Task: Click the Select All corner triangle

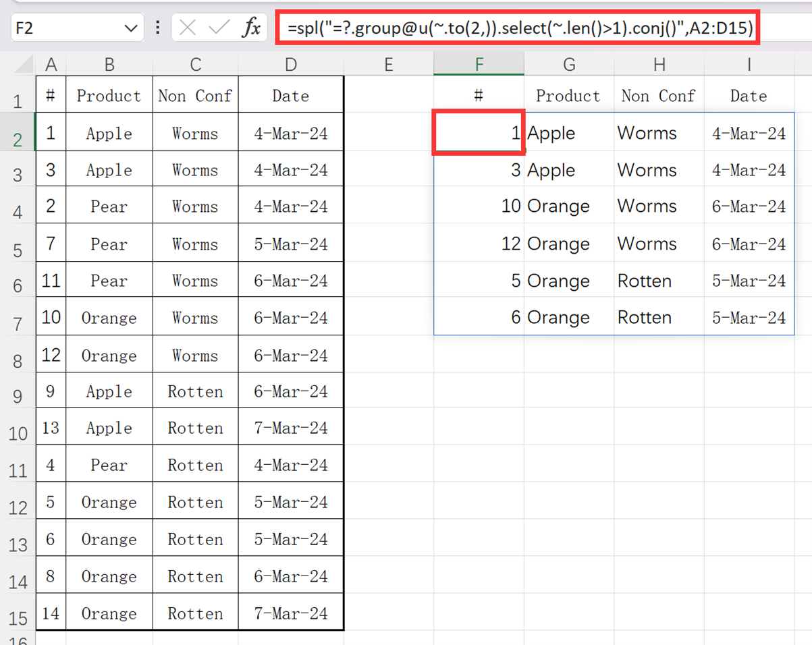Action: [24, 65]
